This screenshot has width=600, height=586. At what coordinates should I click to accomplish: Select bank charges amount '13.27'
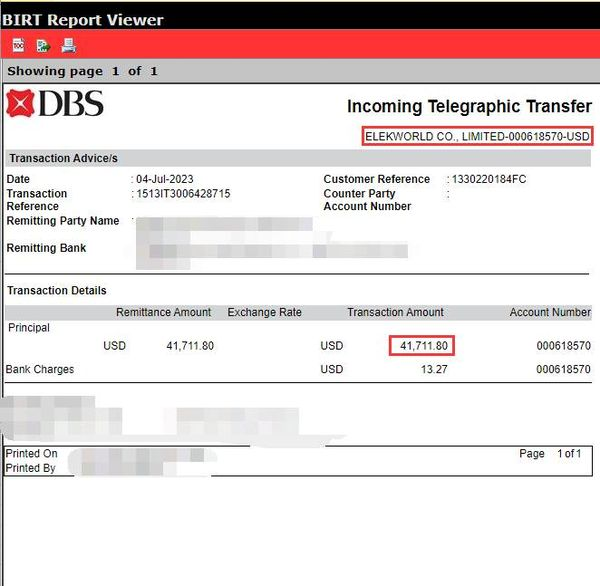click(x=434, y=369)
